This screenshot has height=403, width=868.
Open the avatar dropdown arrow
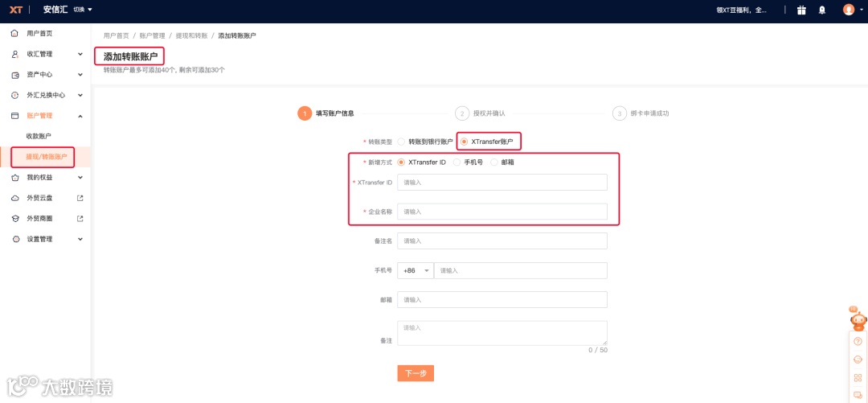pyautogui.click(x=860, y=10)
